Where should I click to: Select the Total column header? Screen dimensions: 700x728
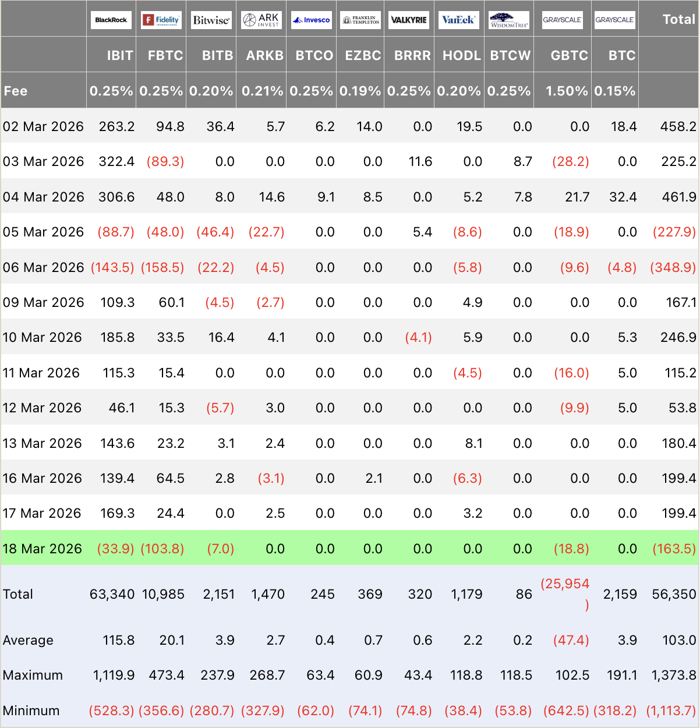679,19
